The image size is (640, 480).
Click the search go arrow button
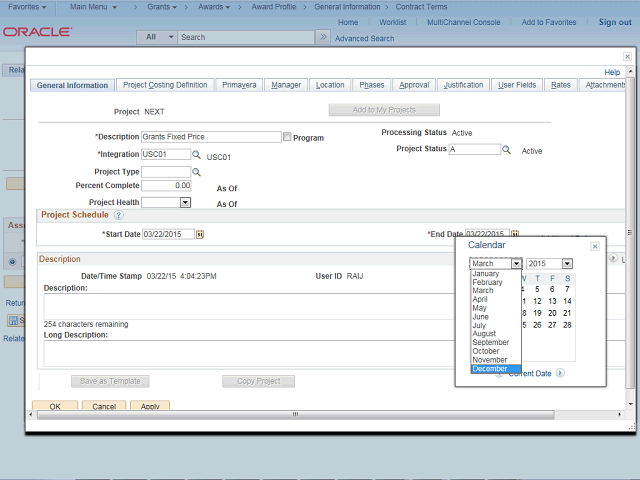click(x=322, y=37)
